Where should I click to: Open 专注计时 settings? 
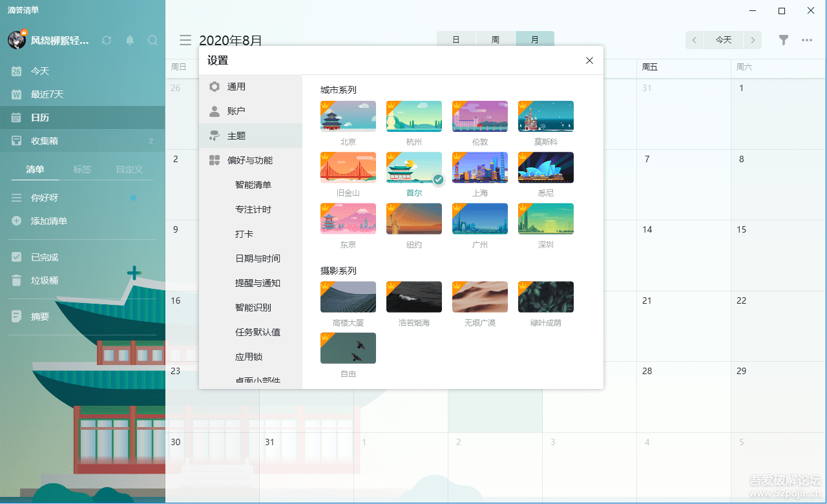(251, 209)
